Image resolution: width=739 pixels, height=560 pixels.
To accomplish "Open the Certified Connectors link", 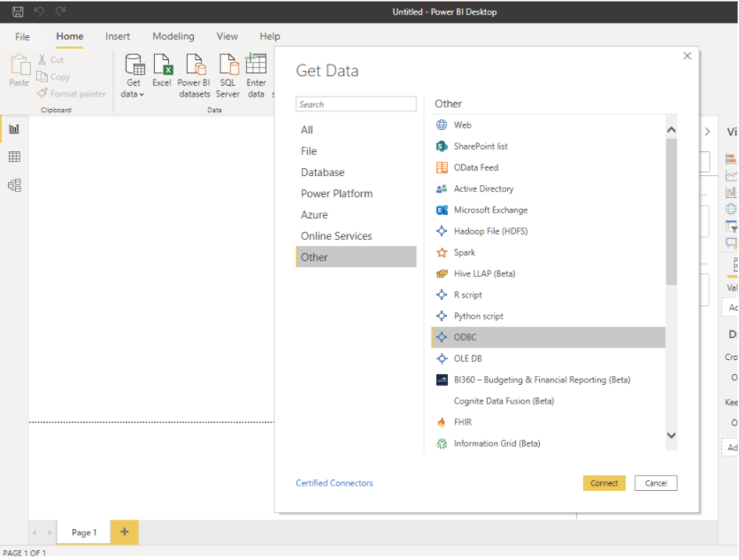I will pyautogui.click(x=335, y=483).
